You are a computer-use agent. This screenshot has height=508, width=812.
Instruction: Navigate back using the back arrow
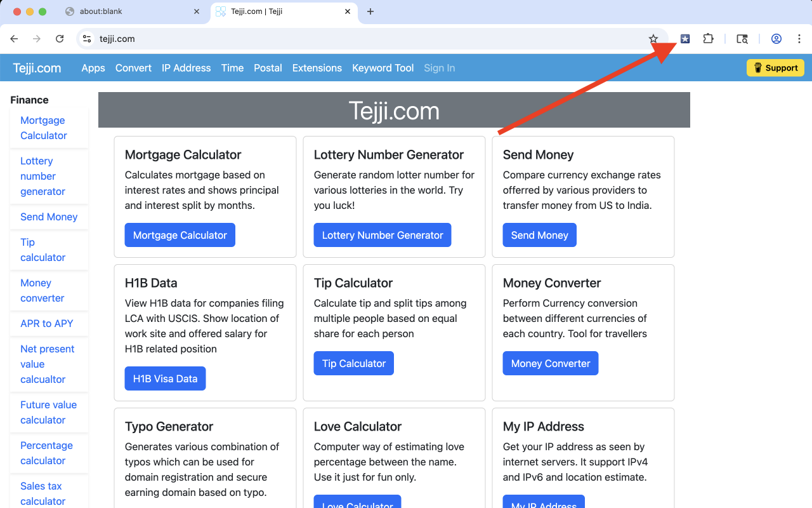[14, 39]
